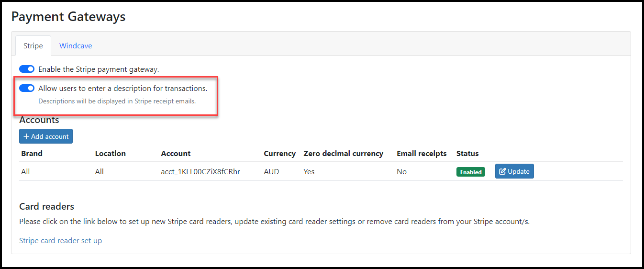Click the Email receipts column header
The image size is (644, 269).
click(x=422, y=154)
